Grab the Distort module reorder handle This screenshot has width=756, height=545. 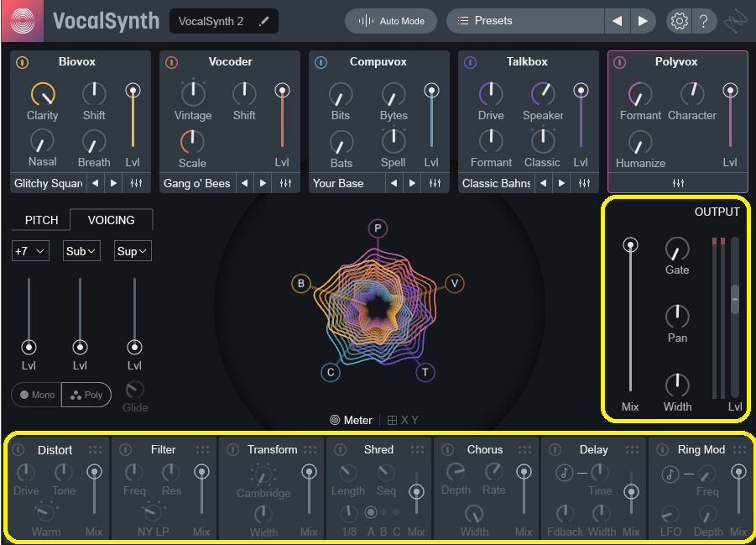coord(95,450)
